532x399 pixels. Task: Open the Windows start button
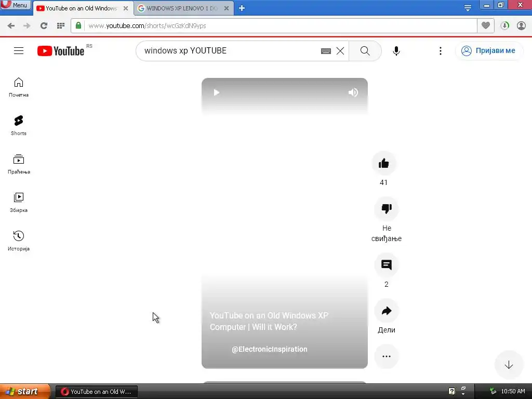click(x=24, y=391)
